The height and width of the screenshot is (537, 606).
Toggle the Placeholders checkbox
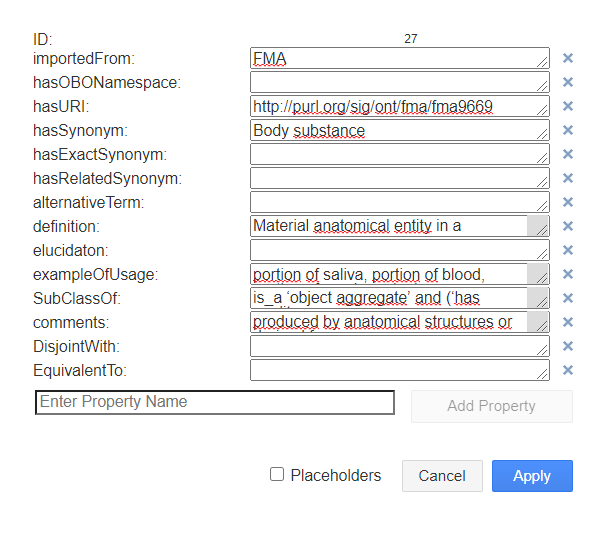pos(277,475)
